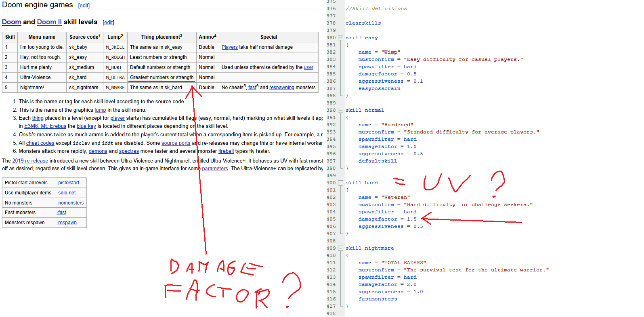Screen dimensions: 644x317
Task: Select the sk_baby source code cell
Action: (85, 47)
